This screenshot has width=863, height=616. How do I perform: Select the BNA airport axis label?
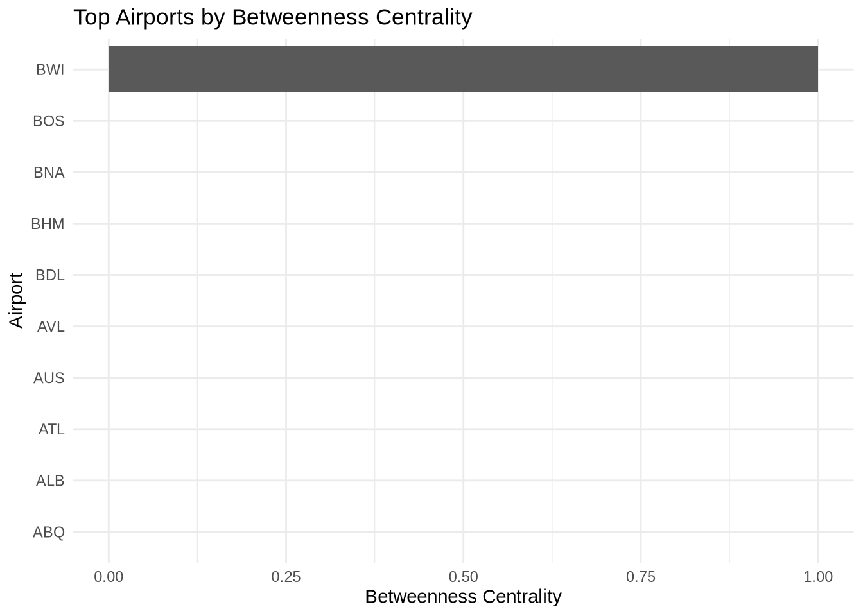coord(49,173)
